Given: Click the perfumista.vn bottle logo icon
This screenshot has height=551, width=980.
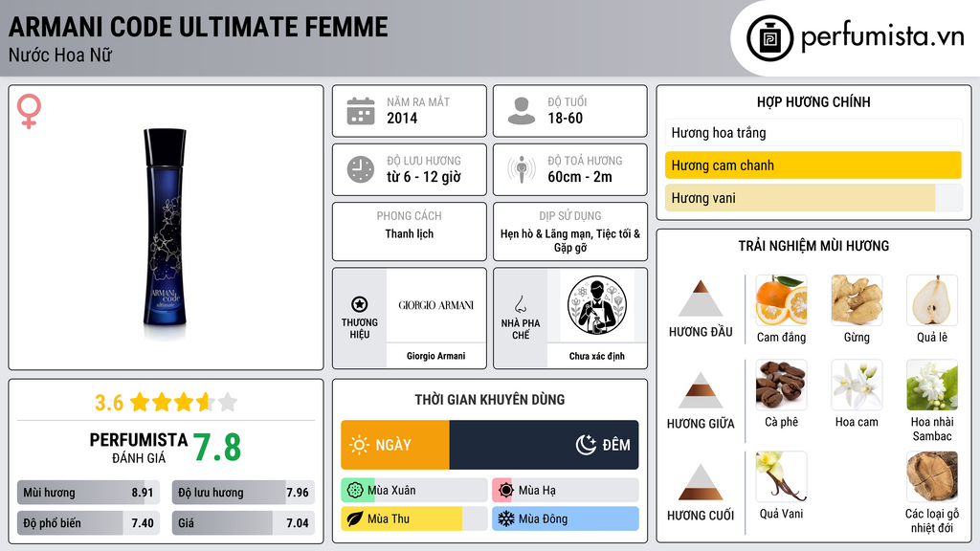Looking at the screenshot, I should (769, 38).
